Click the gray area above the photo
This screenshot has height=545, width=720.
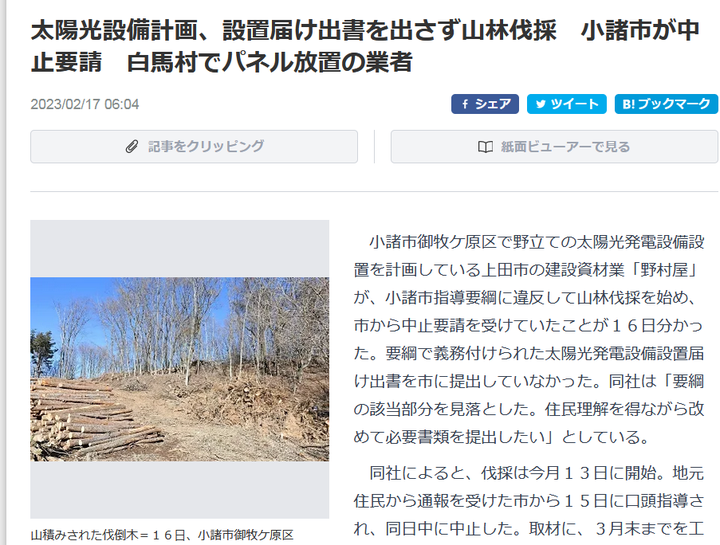pyautogui.click(x=180, y=248)
